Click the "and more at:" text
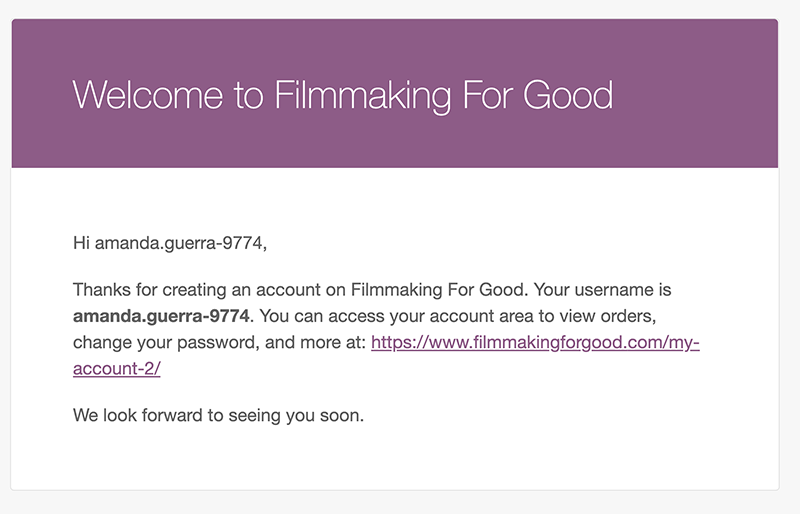 [x=316, y=342]
